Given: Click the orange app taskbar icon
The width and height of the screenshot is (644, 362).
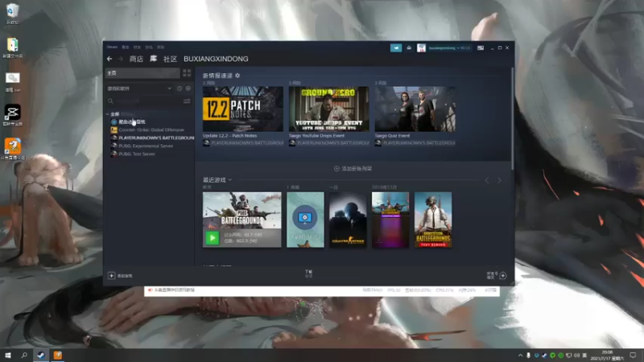Looking at the screenshot, I should click(57, 355).
